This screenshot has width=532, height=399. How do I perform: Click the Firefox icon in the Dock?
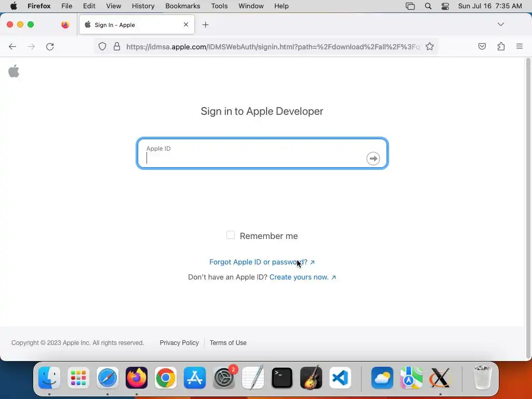[x=137, y=378]
